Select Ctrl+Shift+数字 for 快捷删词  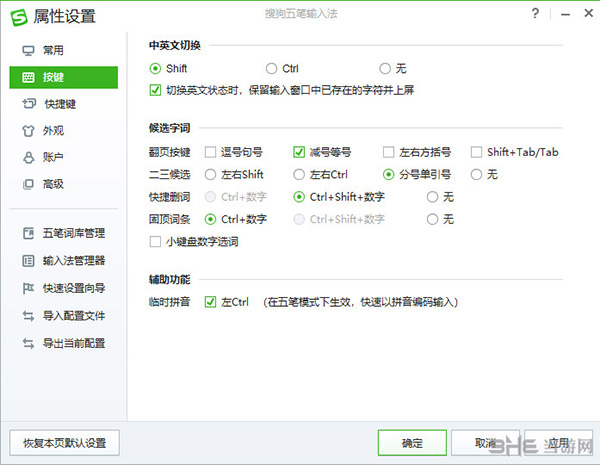299,197
